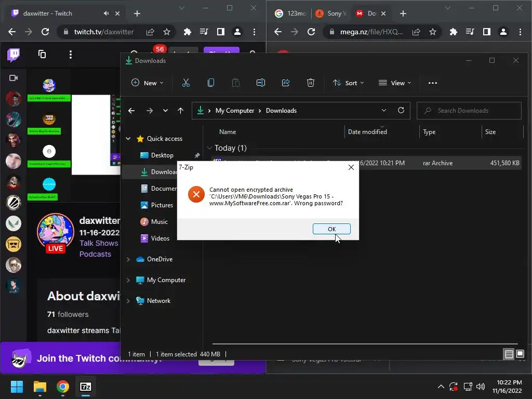Close the active MEGA tab
The image size is (532, 399).
pyautogui.click(x=383, y=14)
